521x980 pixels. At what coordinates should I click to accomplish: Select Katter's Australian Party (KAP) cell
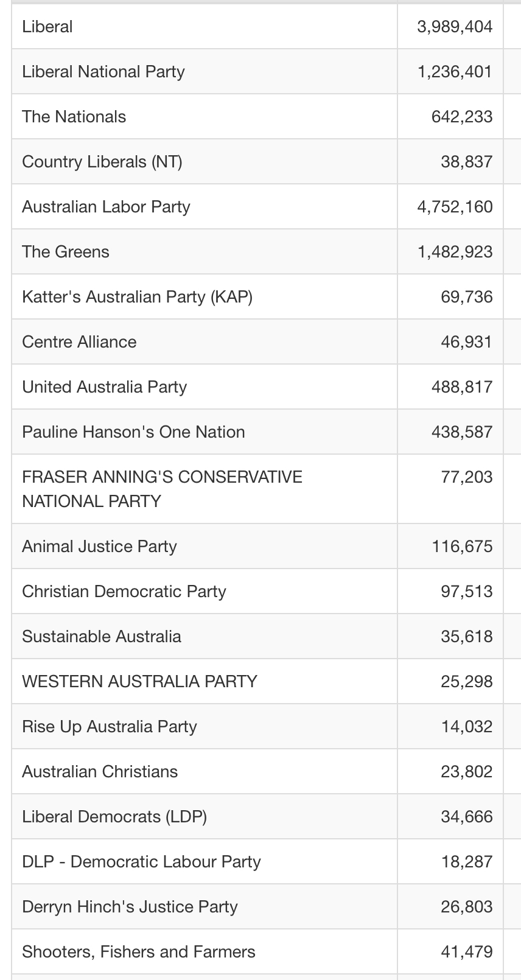[x=205, y=297]
